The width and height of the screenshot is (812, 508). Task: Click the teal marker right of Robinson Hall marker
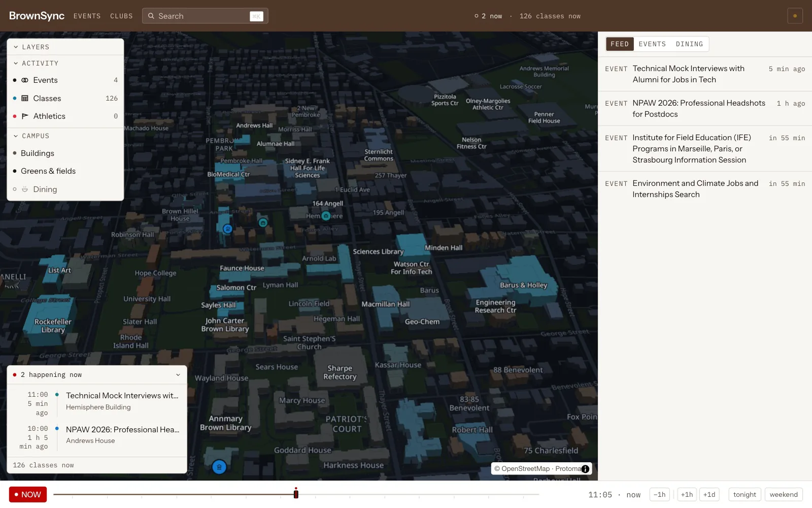click(x=263, y=223)
